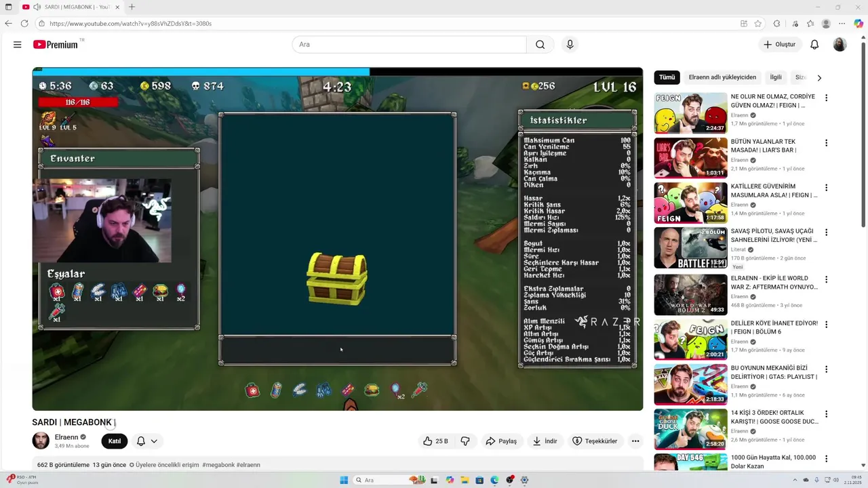868x488 pixels.
Task: Click the browser address bar URL
Action: click(x=131, y=23)
